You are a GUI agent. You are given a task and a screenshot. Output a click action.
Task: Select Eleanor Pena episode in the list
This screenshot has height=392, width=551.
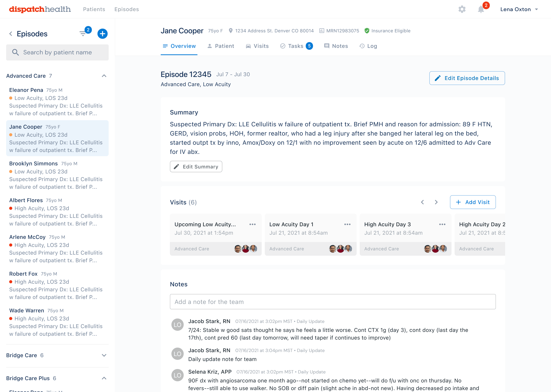pyautogui.click(x=57, y=102)
